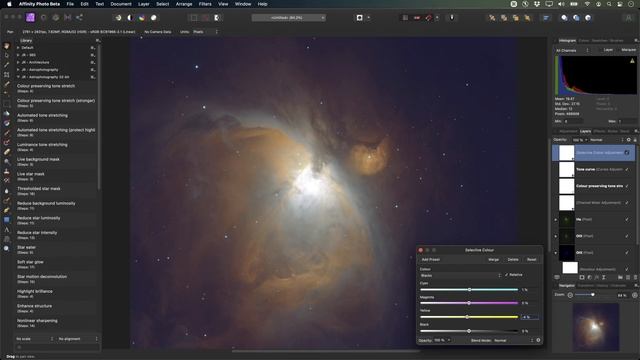Click Delete in Selective Colour dialog

(x=513, y=260)
